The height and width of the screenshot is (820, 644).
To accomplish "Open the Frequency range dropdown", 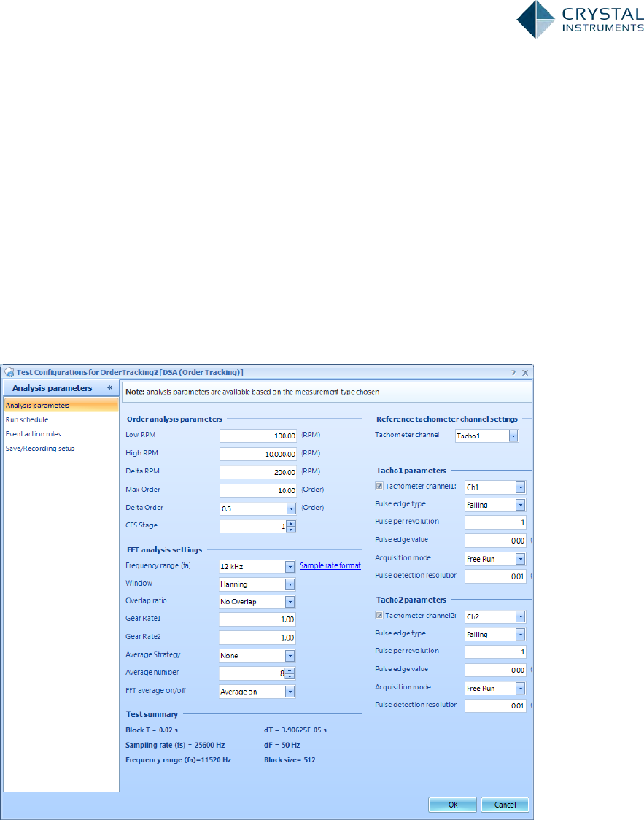I will tap(290, 566).
